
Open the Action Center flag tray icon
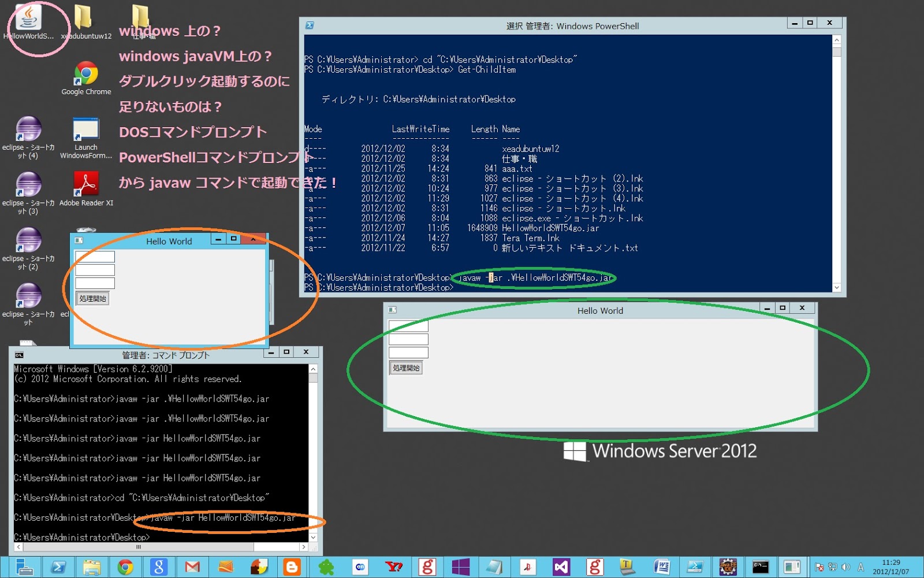tap(819, 567)
